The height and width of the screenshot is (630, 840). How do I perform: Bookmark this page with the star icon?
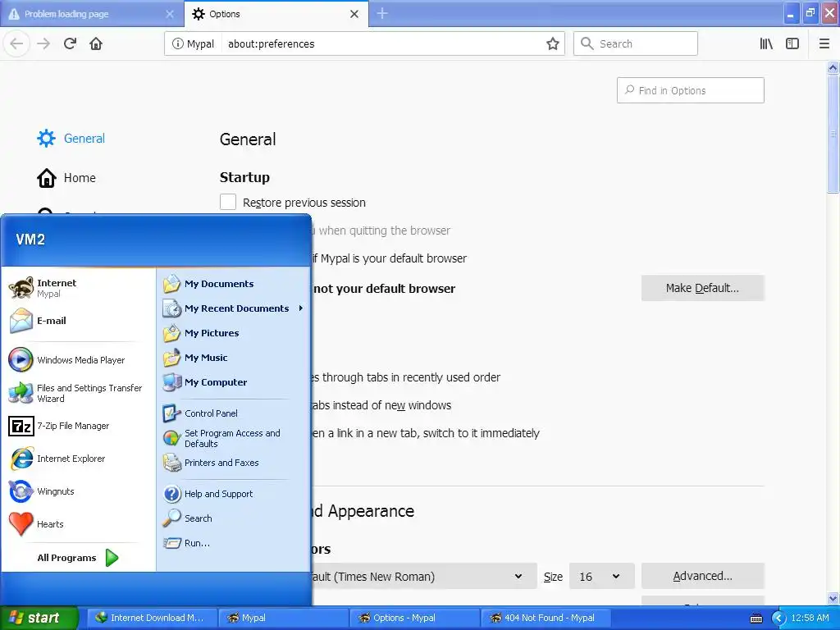tap(553, 44)
